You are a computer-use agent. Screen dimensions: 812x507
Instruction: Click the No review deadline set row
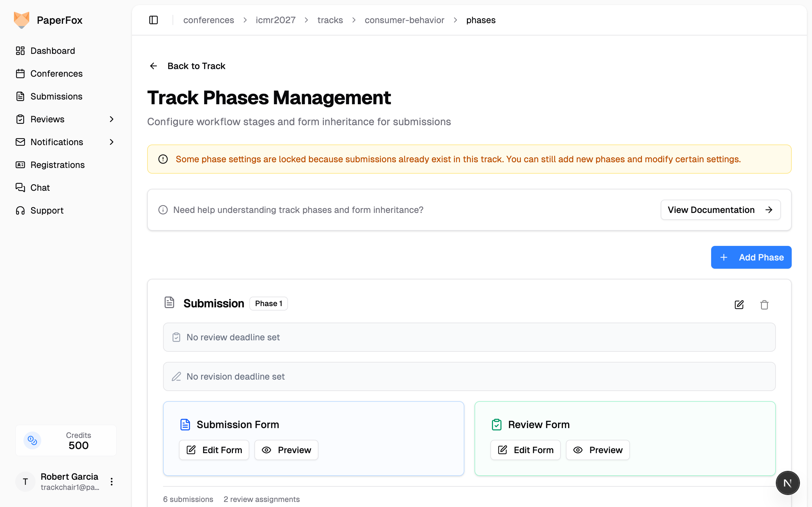pyautogui.click(x=469, y=337)
